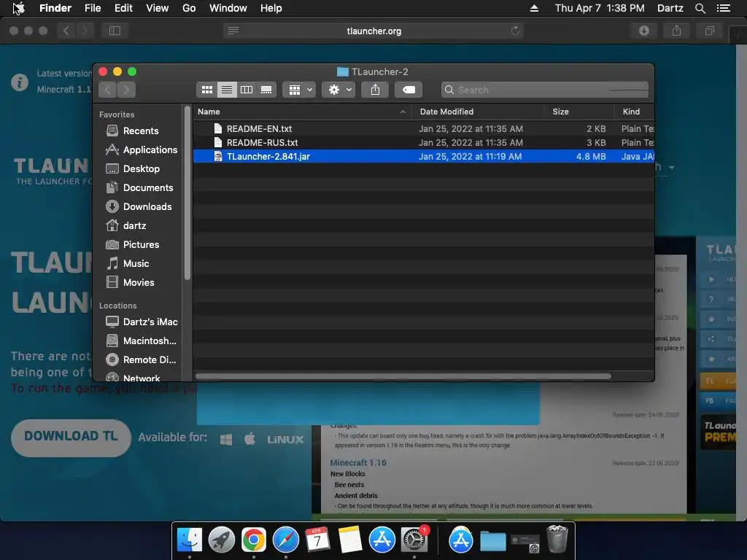
Task: Open the Apple menu
Action: click(x=18, y=8)
